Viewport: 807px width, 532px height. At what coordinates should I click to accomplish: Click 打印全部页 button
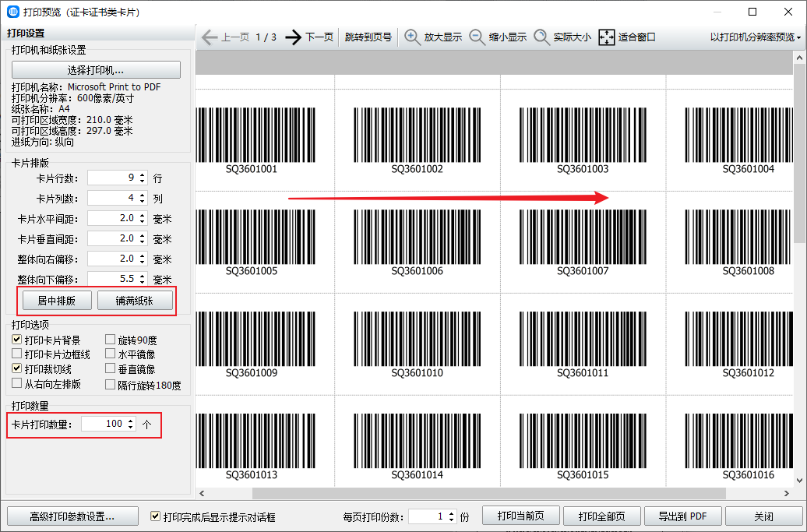point(601,516)
